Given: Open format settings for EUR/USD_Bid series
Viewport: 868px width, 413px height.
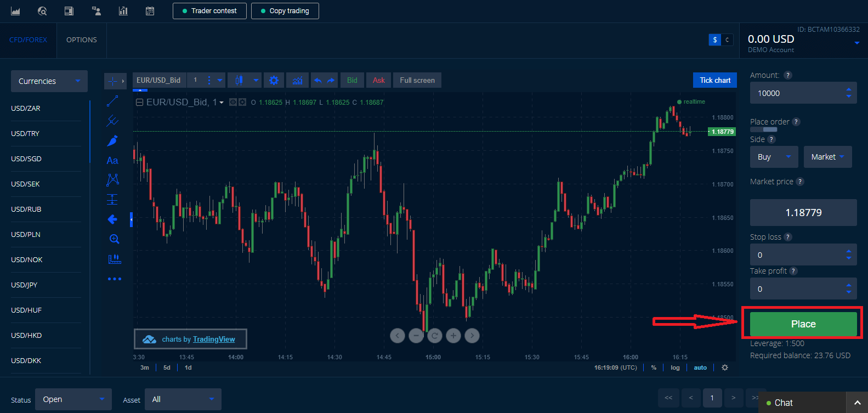Looking at the screenshot, I should pyautogui.click(x=242, y=102).
